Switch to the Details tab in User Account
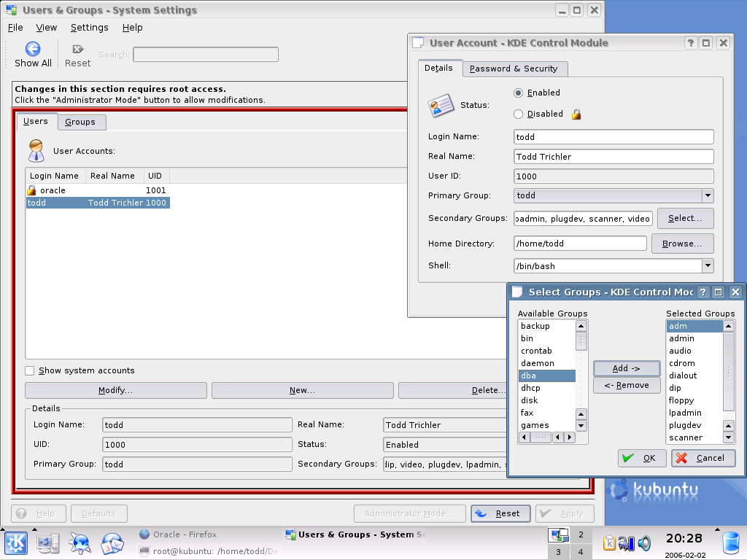The image size is (747, 560). 438,68
